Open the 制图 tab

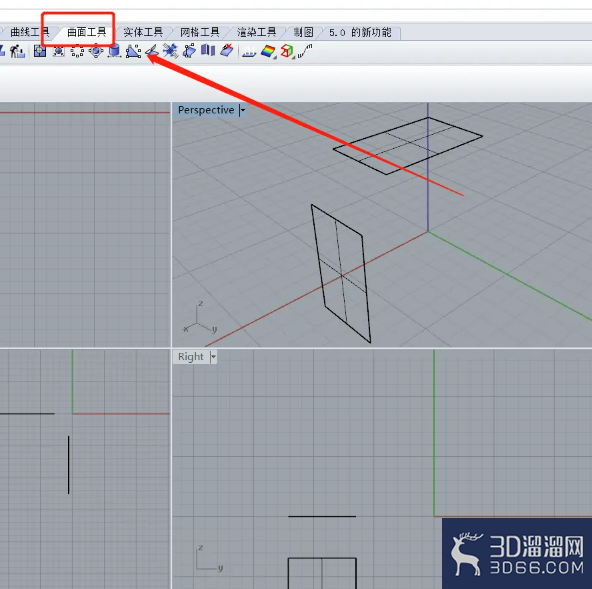pyautogui.click(x=304, y=32)
